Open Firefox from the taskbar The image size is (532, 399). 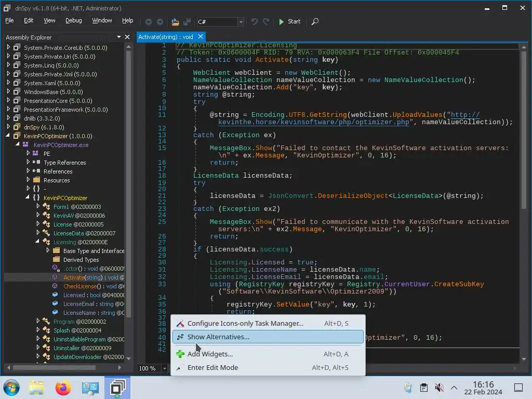[x=63, y=388]
